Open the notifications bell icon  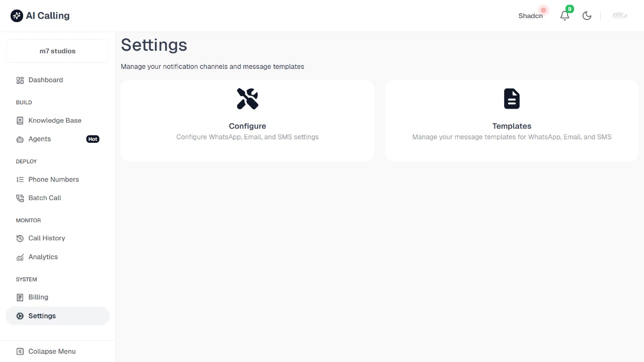565,16
